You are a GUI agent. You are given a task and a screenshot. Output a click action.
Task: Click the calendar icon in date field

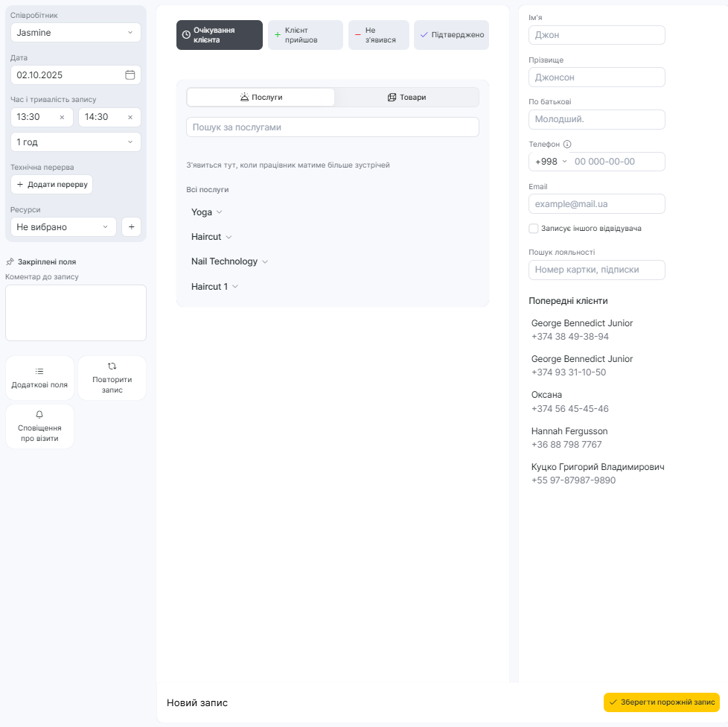pos(130,75)
